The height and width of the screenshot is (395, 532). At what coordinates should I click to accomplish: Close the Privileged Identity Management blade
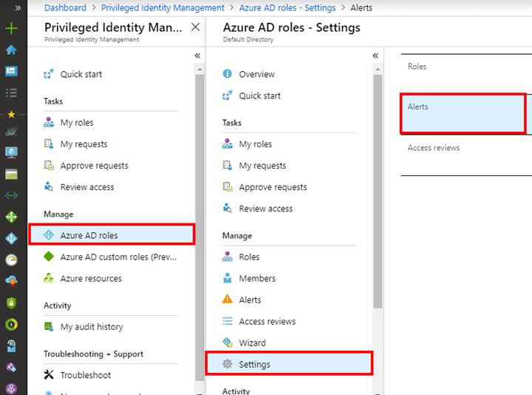[x=195, y=27]
